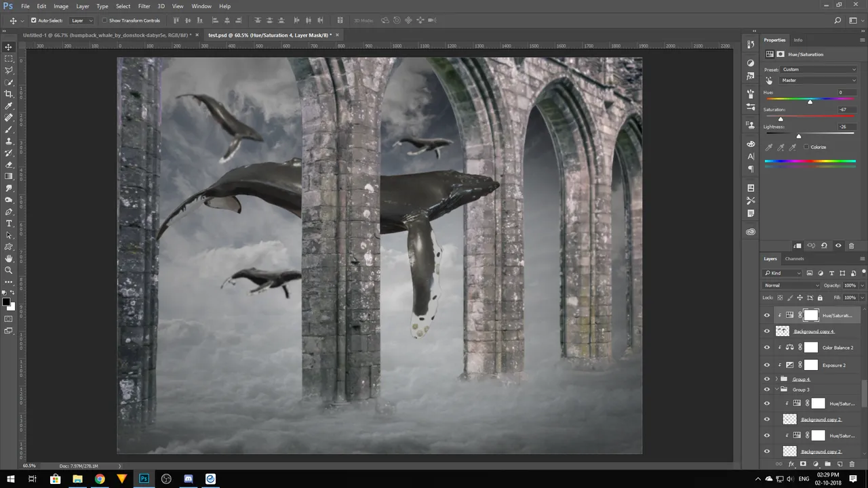Screen dimensions: 868x488
Task: Select the Hand tool
Action: click(9, 258)
